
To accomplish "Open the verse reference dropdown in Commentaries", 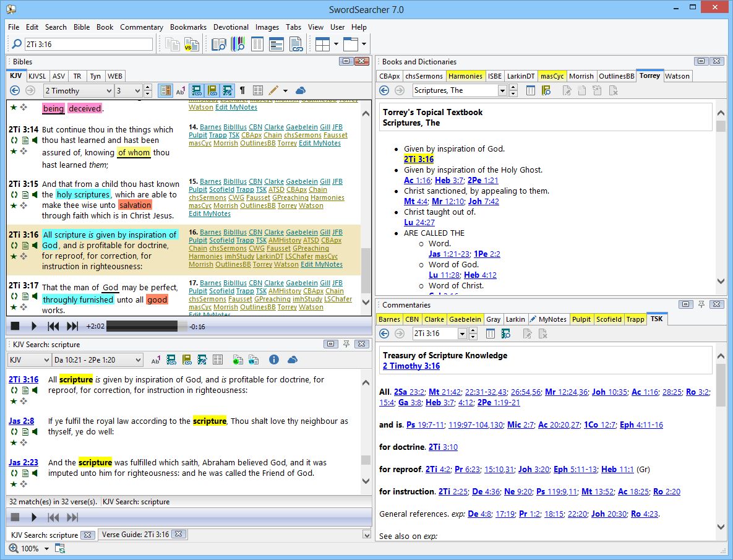I will click(x=461, y=333).
